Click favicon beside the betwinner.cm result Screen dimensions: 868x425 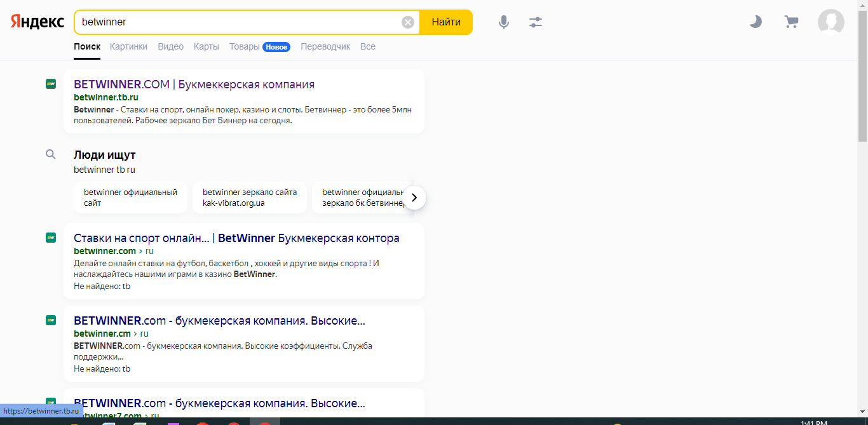coord(51,320)
